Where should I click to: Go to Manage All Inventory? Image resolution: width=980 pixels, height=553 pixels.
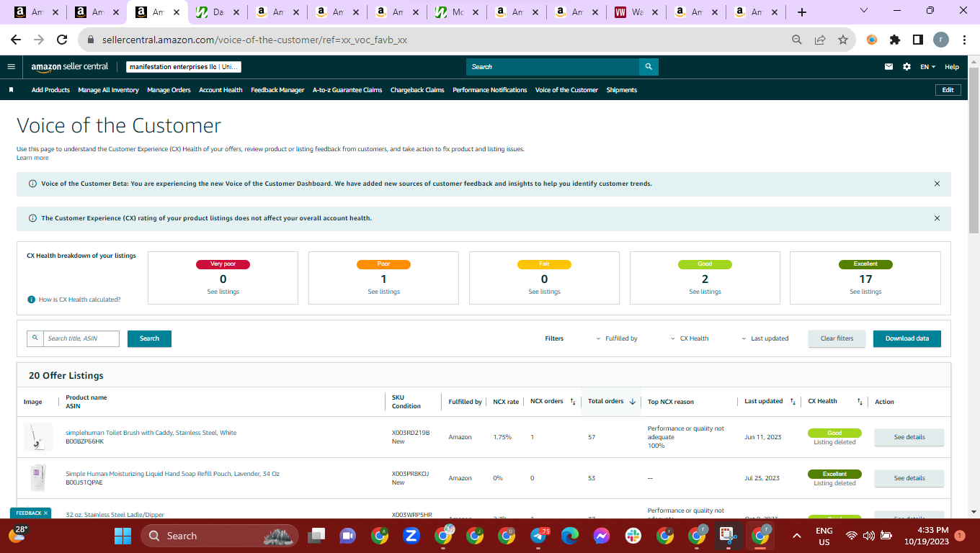[108, 90]
